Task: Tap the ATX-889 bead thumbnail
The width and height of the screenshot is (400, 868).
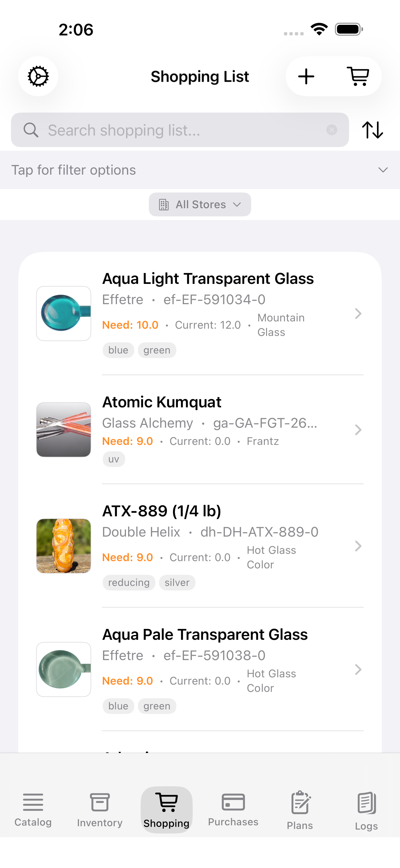Action: [64, 546]
